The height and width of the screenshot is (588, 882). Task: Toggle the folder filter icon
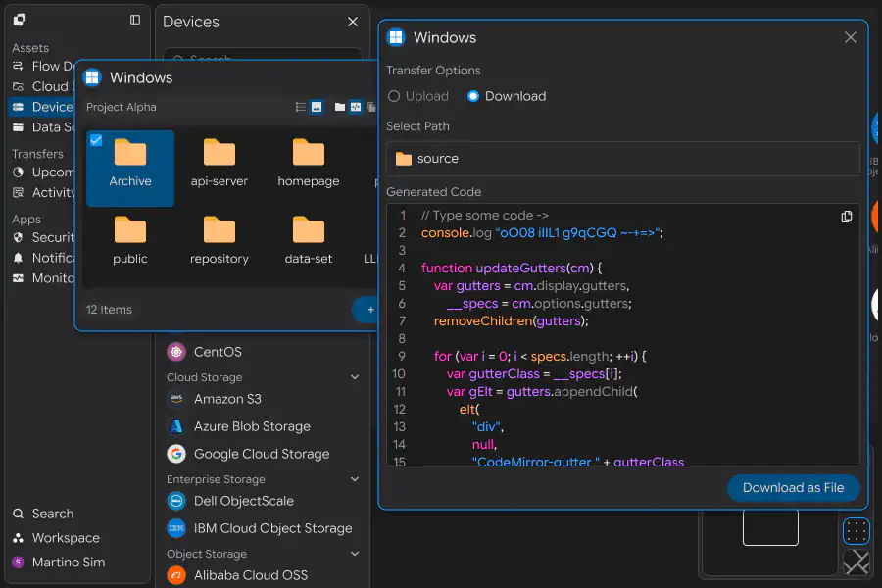click(x=340, y=107)
